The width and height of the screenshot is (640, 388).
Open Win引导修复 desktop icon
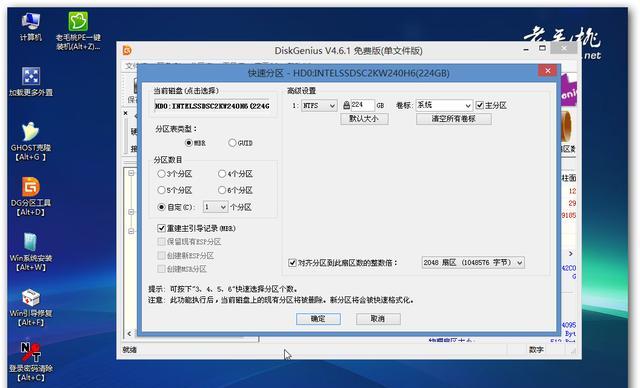(x=31, y=307)
